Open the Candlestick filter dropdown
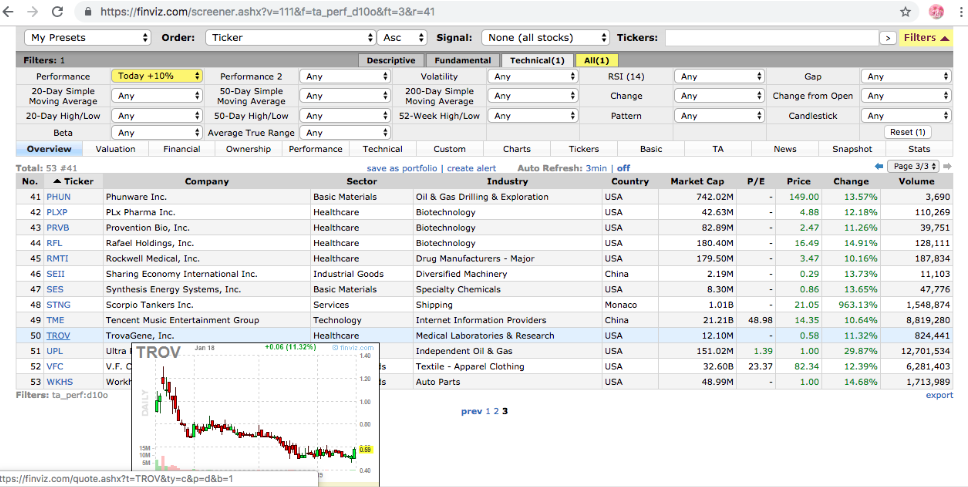The image size is (968, 487). coord(906,115)
